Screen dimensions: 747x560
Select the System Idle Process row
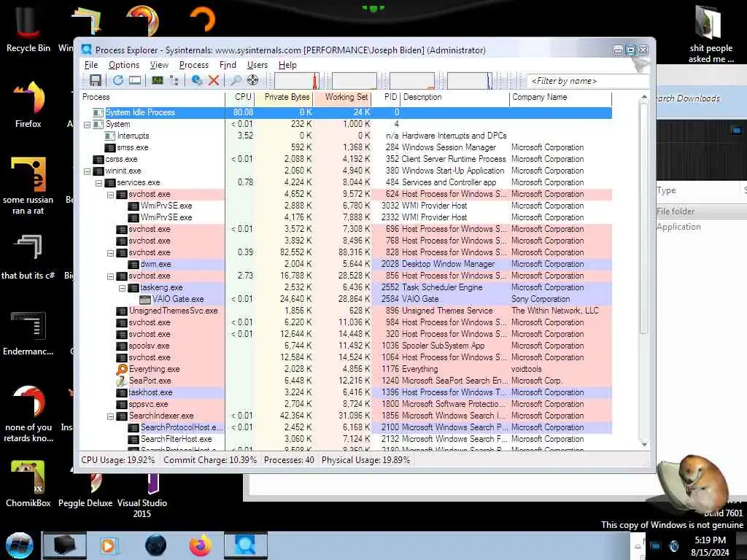[347, 112]
